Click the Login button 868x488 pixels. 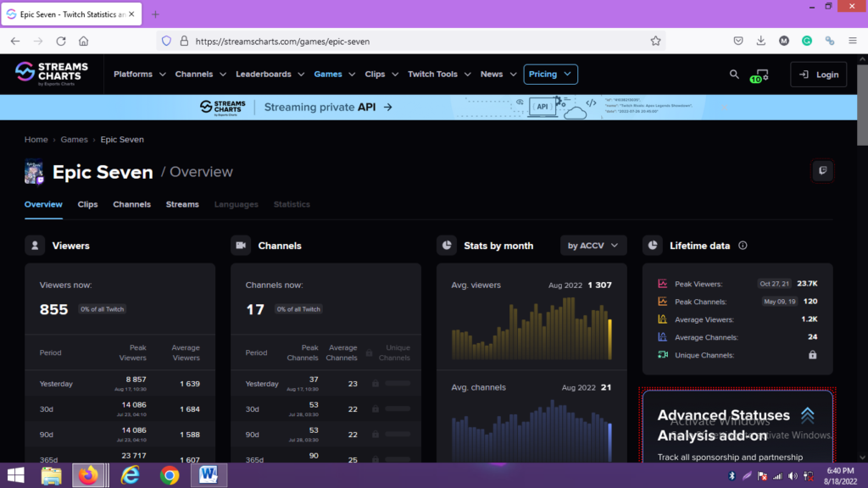point(819,75)
